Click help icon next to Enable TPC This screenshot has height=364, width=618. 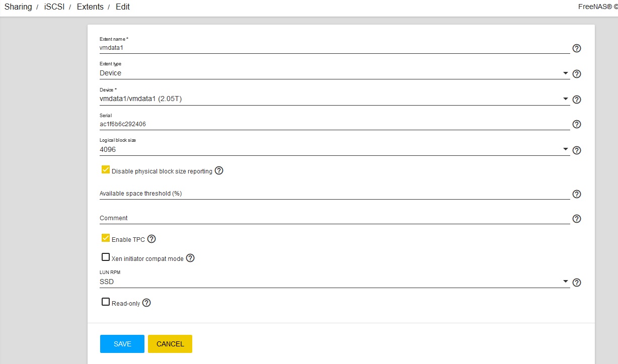(x=151, y=239)
